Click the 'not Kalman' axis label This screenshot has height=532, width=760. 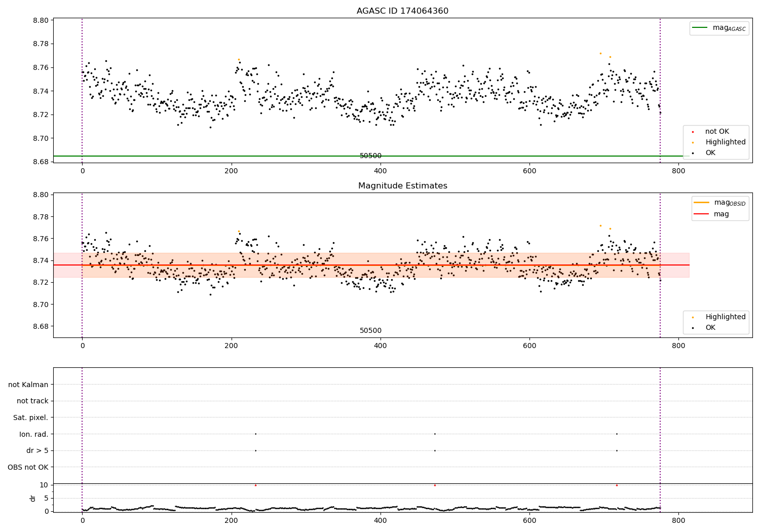28,385
